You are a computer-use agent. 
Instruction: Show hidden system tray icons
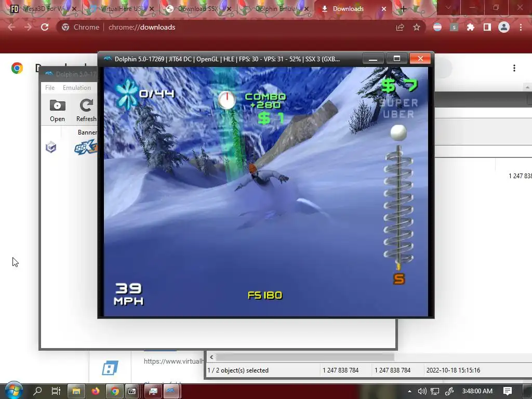click(x=409, y=391)
